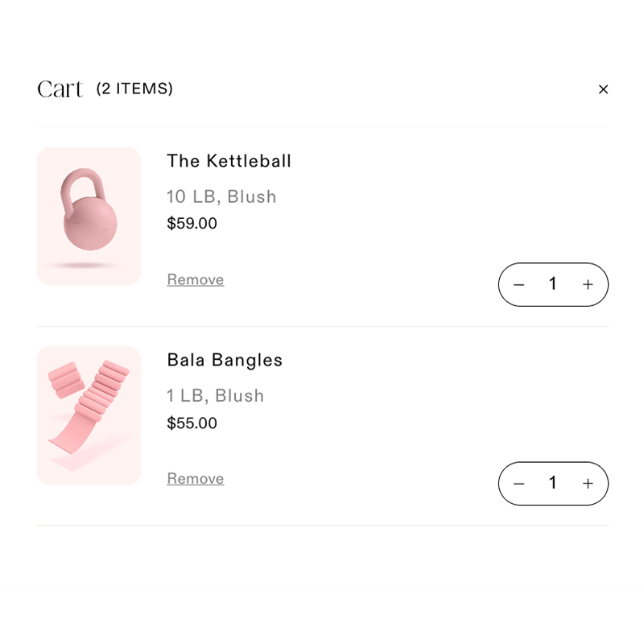This screenshot has width=644, height=644.
Task: Click the $55.00 price
Action: click(192, 423)
